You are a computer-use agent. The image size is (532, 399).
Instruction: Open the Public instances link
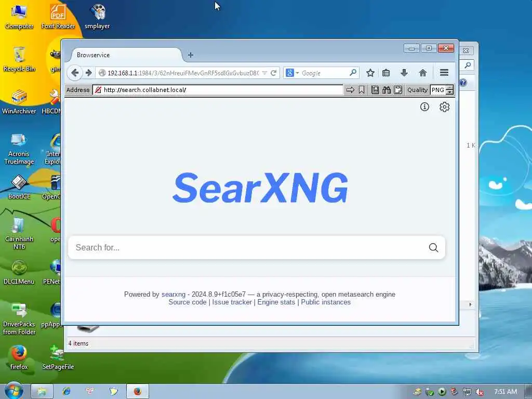click(x=326, y=302)
